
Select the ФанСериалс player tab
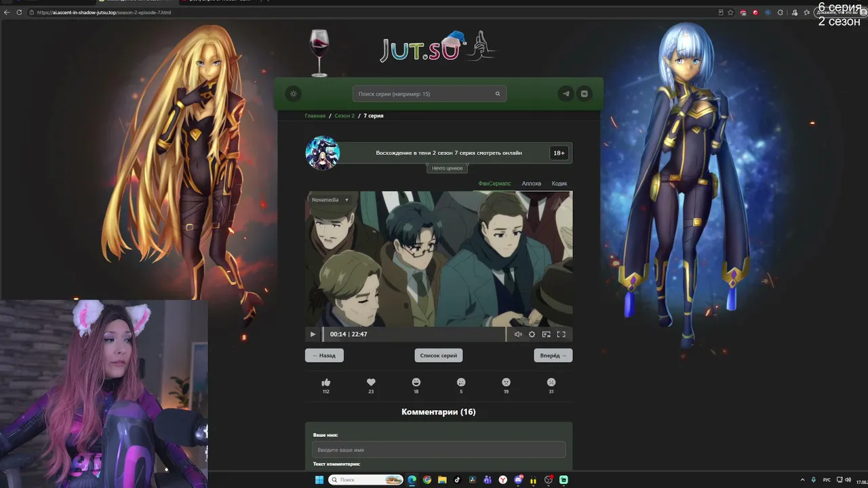tap(494, 184)
